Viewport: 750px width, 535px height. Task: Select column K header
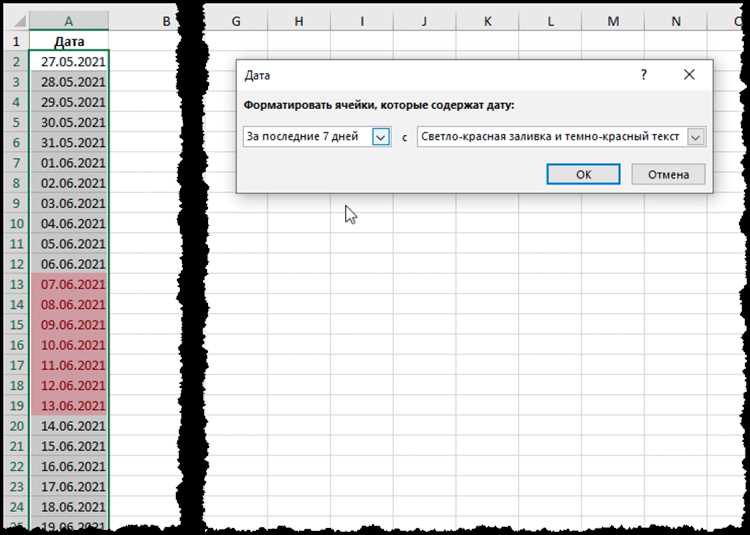487,21
